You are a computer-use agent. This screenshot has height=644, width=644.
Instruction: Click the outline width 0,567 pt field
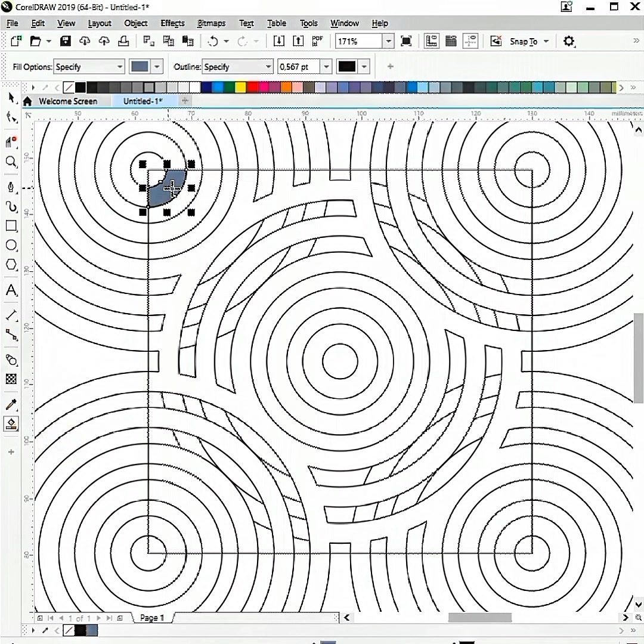299,67
